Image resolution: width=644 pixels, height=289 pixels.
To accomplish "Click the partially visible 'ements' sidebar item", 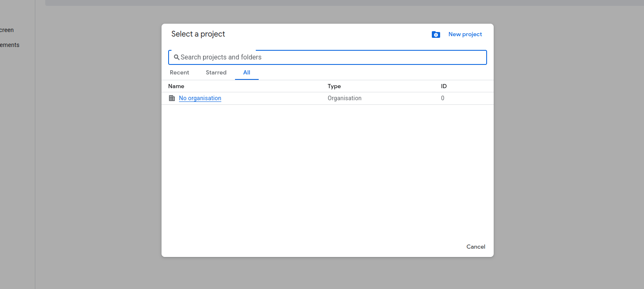I will 10,45.
